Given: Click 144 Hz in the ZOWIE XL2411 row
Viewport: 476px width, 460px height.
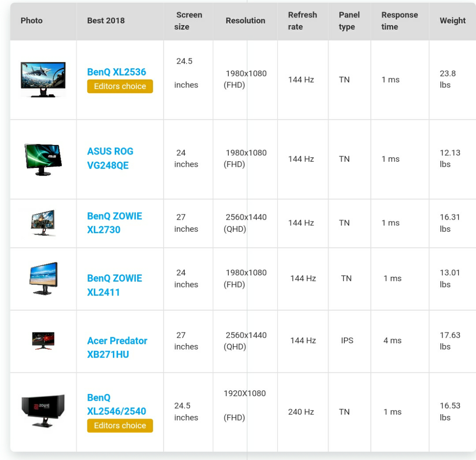Looking at the screenshot, I should (303, 278).
